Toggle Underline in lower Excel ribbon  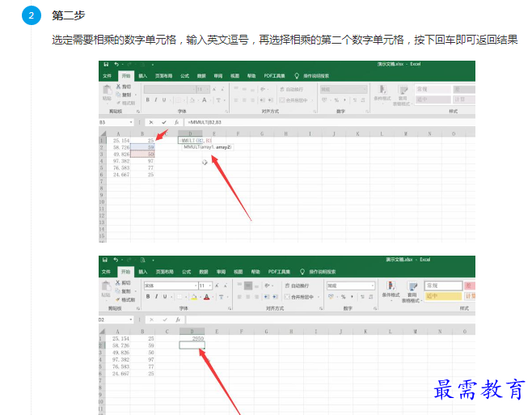click(165, 296)
